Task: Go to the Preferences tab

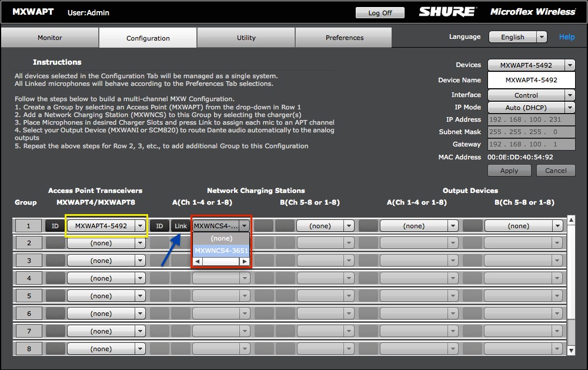Action: click(x=344, y=38)
